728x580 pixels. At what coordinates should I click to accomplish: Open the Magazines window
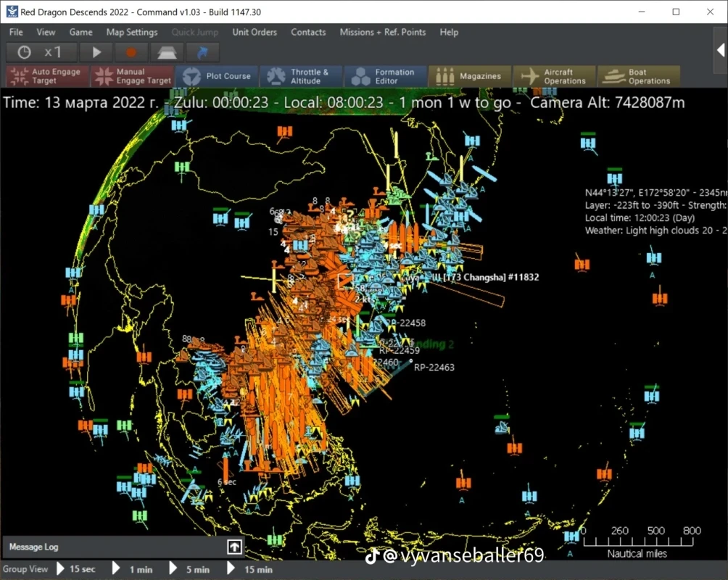pyautogui.click(x=470, y=76)
